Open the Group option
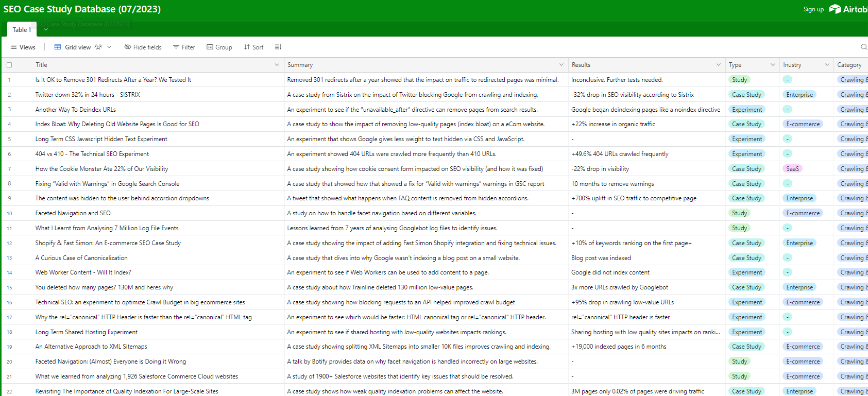The image size is (868, 396). [x=219, y=47]
